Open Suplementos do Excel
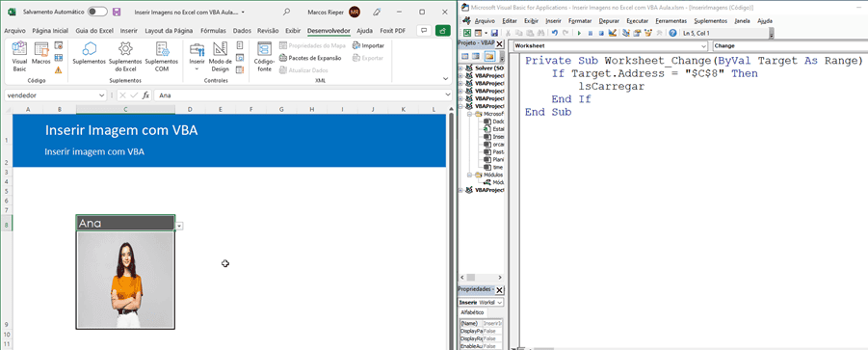 click(125, 58)
